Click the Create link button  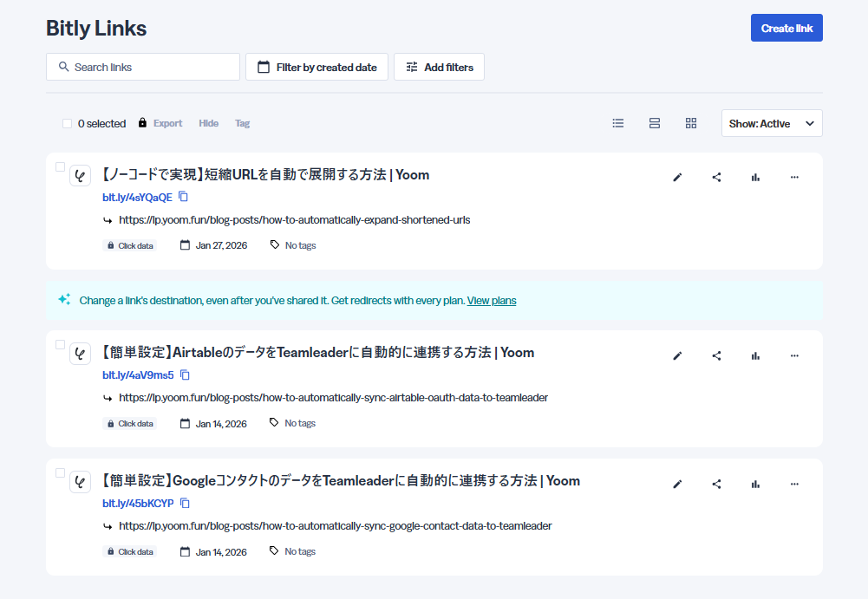point(786,28)
